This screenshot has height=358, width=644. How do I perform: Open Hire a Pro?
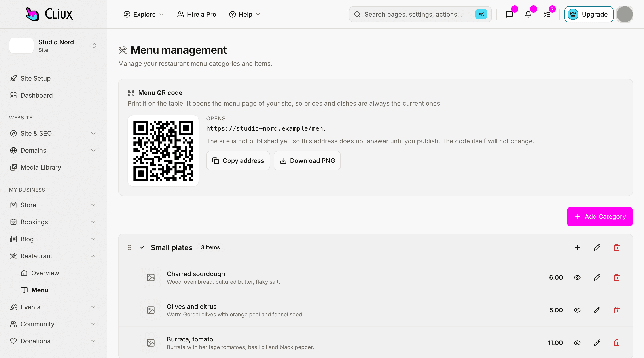(x=197, y=14)
